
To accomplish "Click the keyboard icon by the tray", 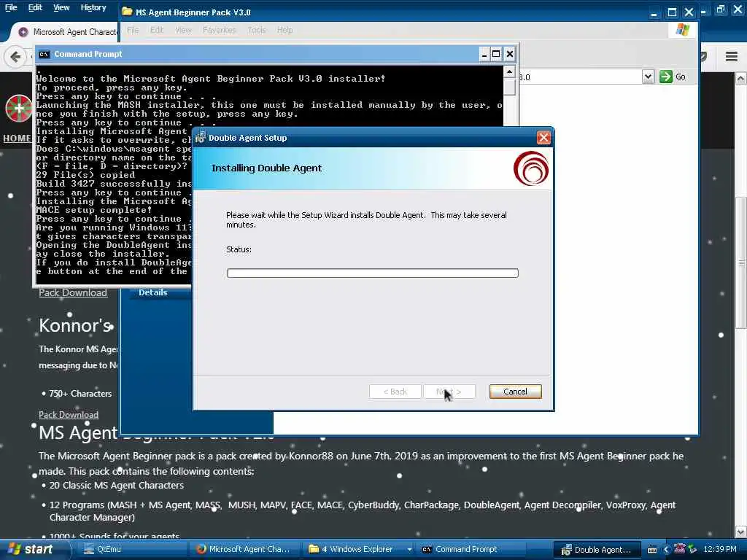I will pos(651,550).
